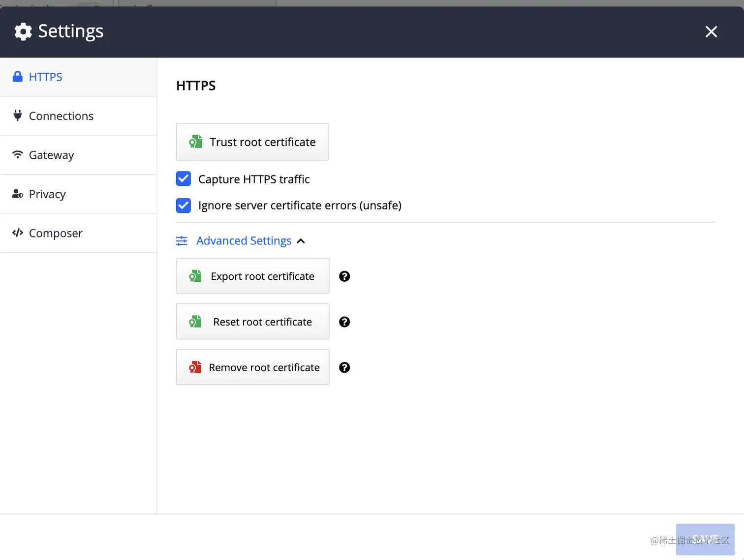Click the code icon next to Composer
Screen dimensions: 744x560
tap(18, 233)
